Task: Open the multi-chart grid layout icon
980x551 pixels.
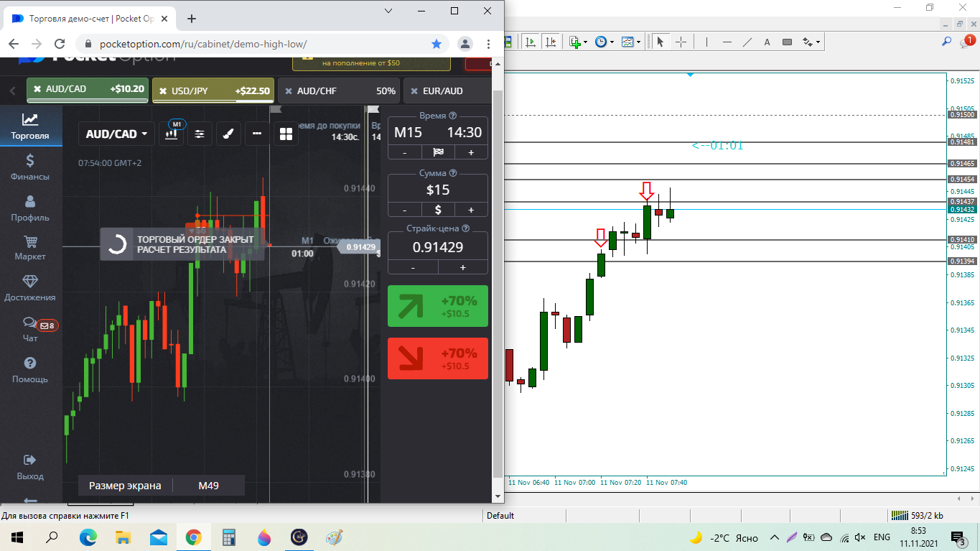Action: (x=286, y=134)
